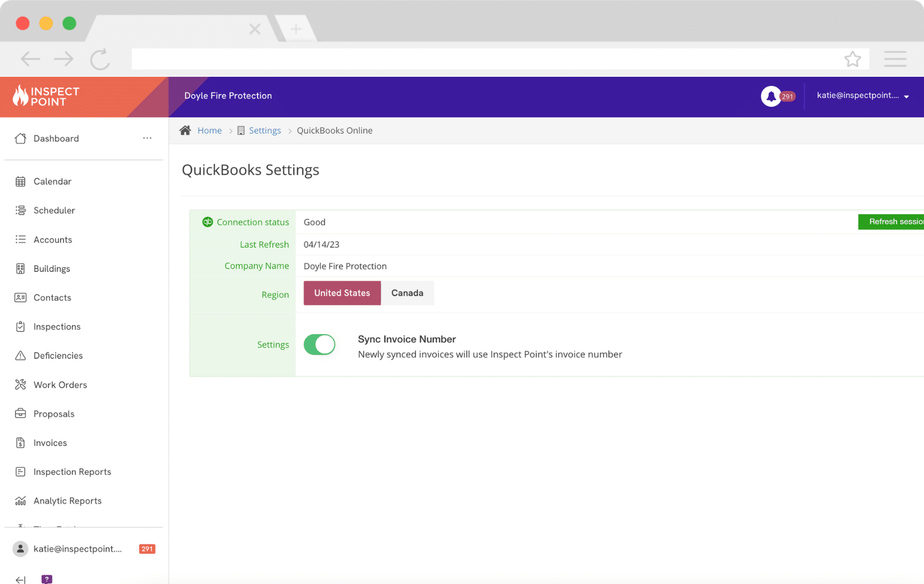This screenshot has width=924, height=584.
Task: Click the Refresh session button
Action: (x=891, y=222)
